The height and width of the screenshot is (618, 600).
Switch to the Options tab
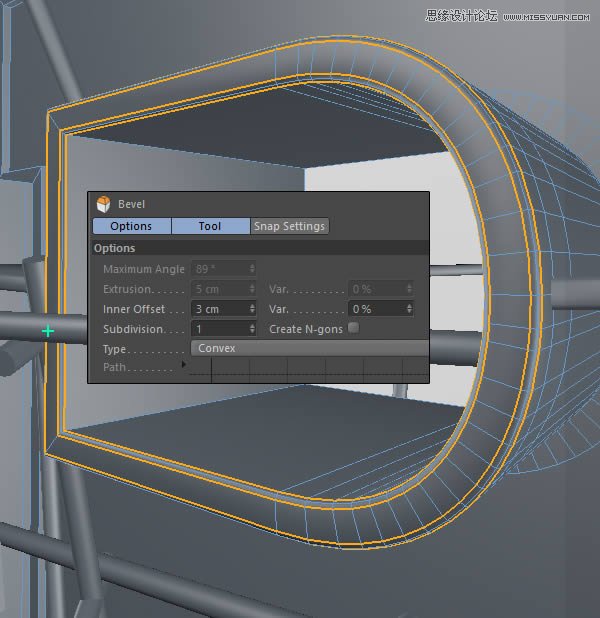click(131, 226)
